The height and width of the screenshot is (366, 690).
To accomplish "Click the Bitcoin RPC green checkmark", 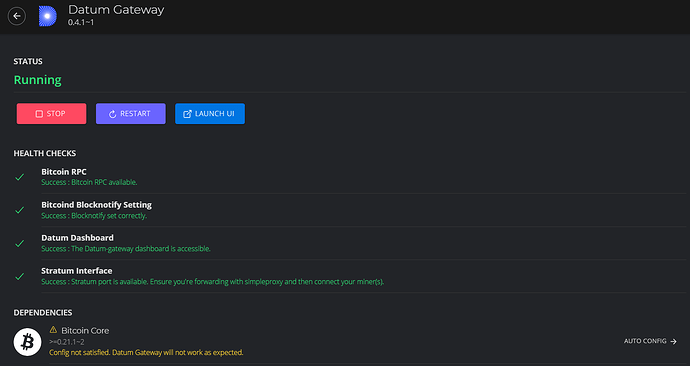I will point(19,177).
